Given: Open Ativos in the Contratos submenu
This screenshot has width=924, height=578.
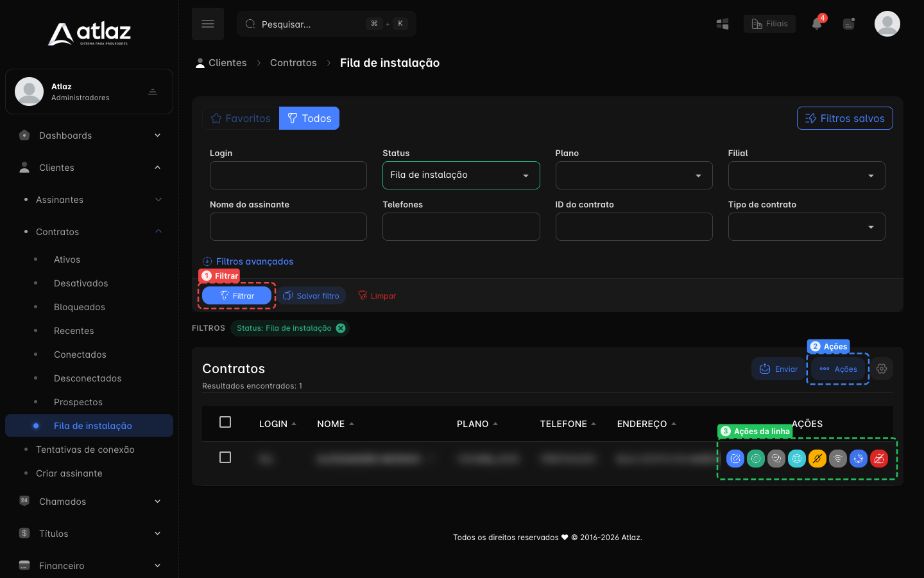Looking at the screenshot, I should [x=67, y=259].
